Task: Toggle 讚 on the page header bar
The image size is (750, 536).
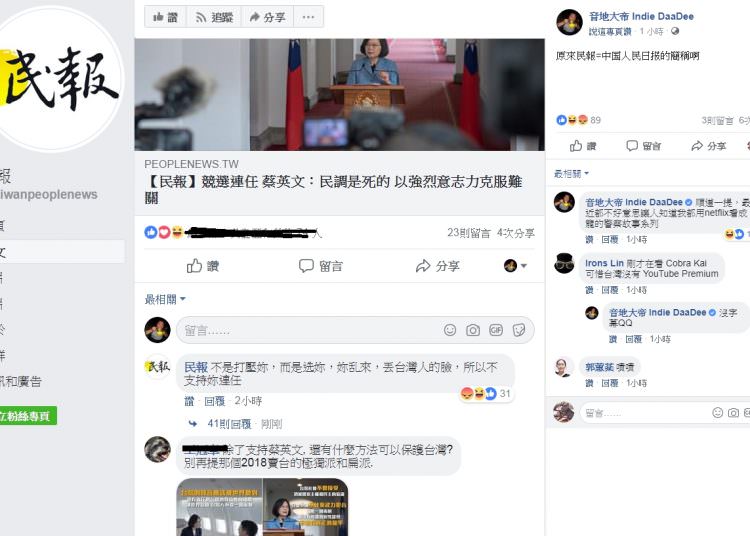Action: click(165, 17)
